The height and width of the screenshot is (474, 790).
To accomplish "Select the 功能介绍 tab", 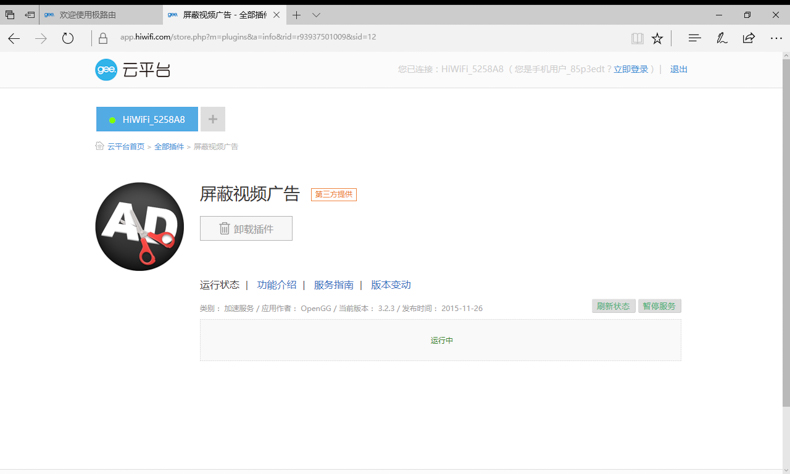I will [276, 285].
